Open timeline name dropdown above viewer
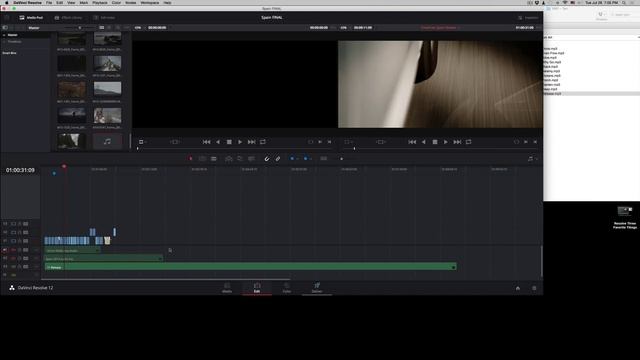The height and width of the screenshot is (360, 640). (440, 28)
